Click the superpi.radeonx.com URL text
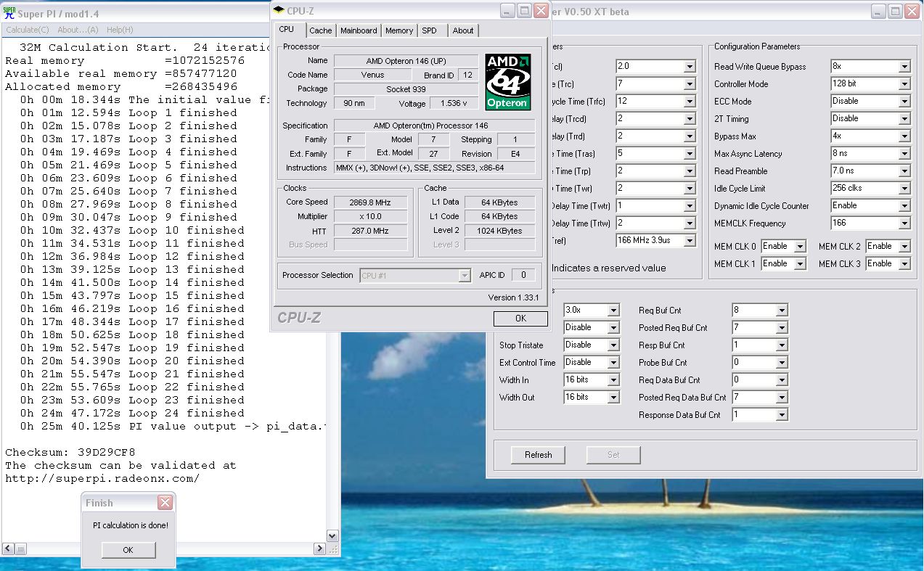The width and height of the screenshot is (924, 571). [x=102, y=478]
